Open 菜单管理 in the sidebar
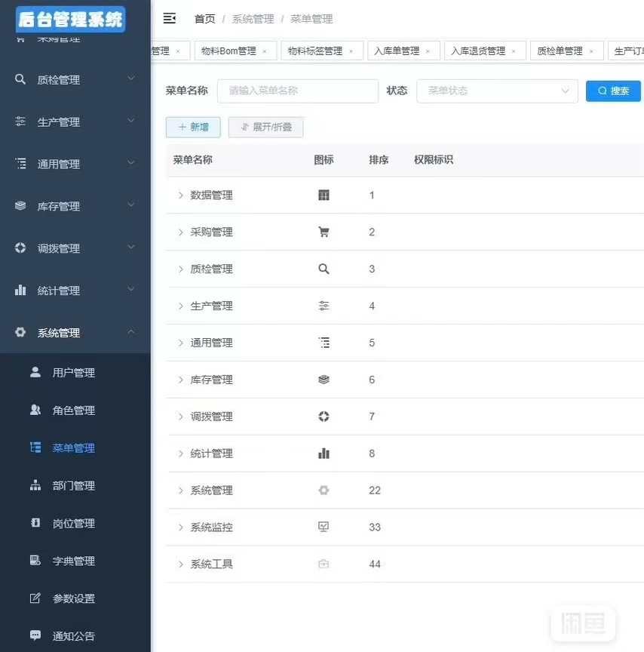Viewport: 644px width, 652px height. click(75, 447)
